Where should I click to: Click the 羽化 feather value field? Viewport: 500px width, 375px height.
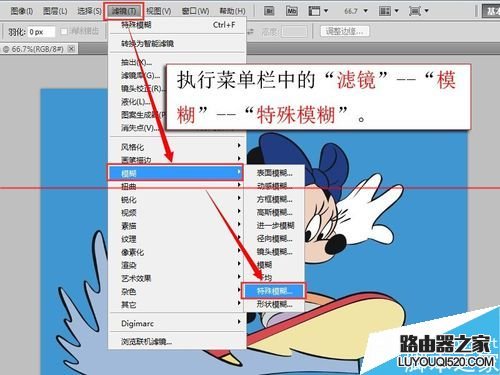point(41,32)
